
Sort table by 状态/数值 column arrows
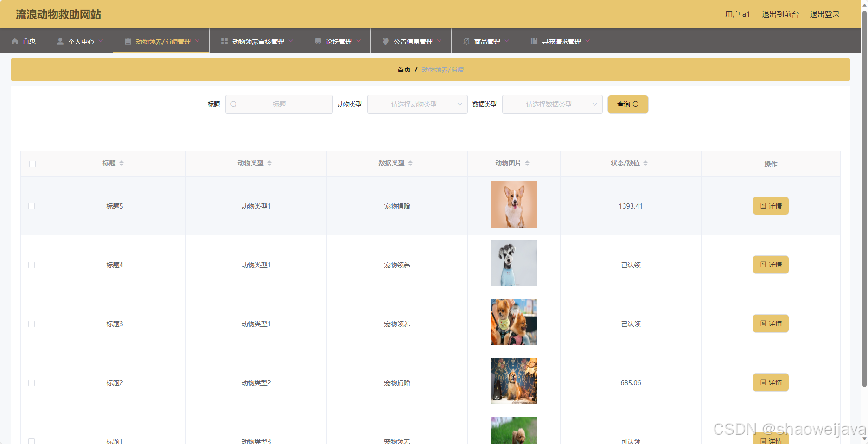645,163
